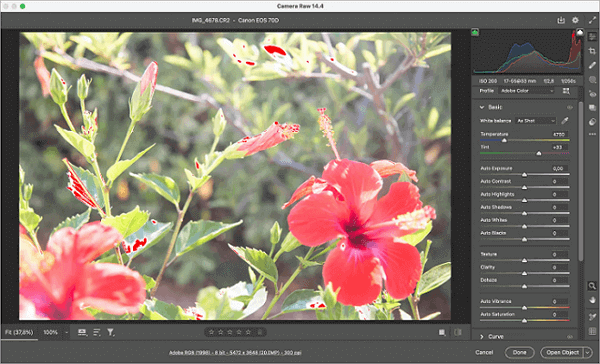Toggle shadow clipping warning on histogram
This screenshot has height=364, width=600.
click(x=475, y=33)
